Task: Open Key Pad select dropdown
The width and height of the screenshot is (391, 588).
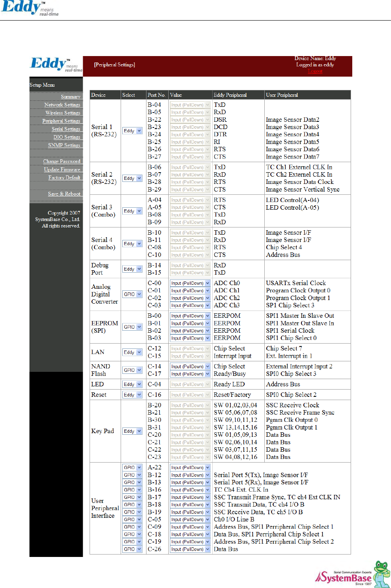Action: (132, 431)
